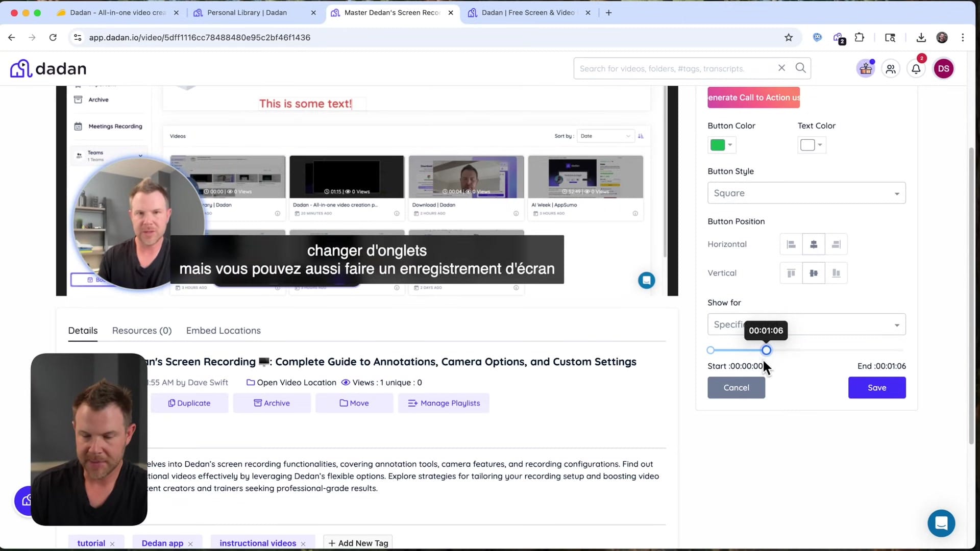Switch to the Embed Locations tab
This screenshot has width=980, height=551.
click(x=224, y=331)
